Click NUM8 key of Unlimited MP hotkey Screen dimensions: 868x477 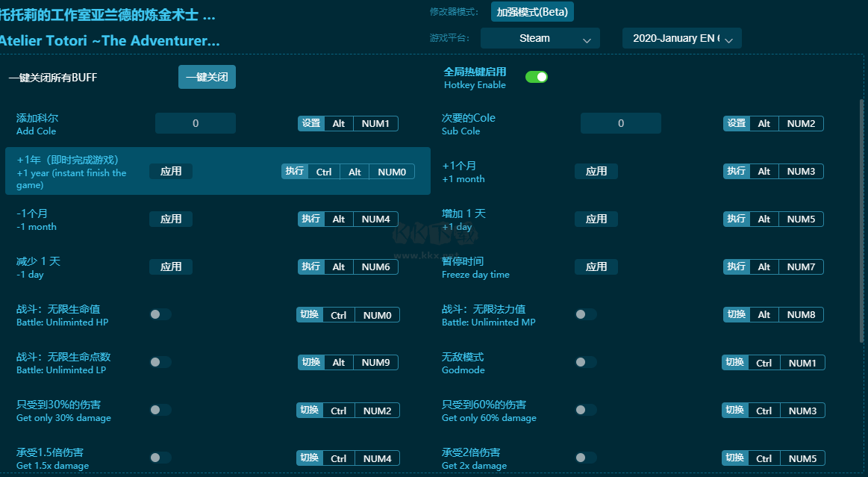pyautogui.click(x=801, y=315)
